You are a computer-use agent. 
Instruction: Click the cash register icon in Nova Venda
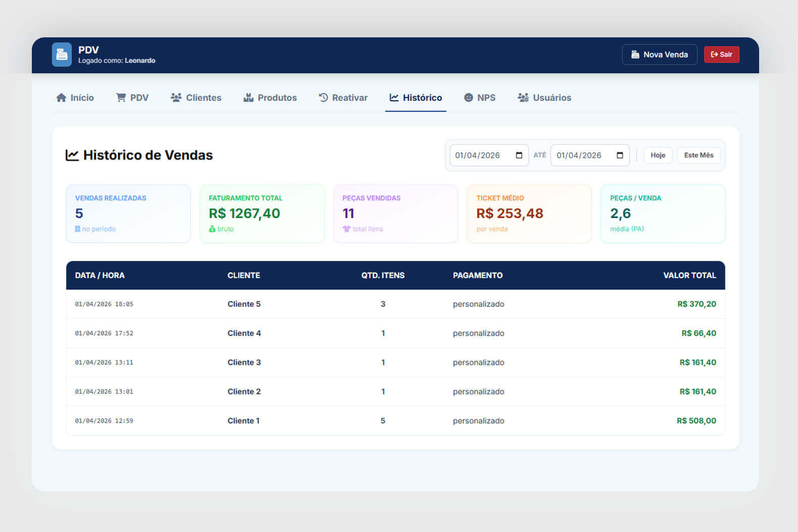coord(635,55)
